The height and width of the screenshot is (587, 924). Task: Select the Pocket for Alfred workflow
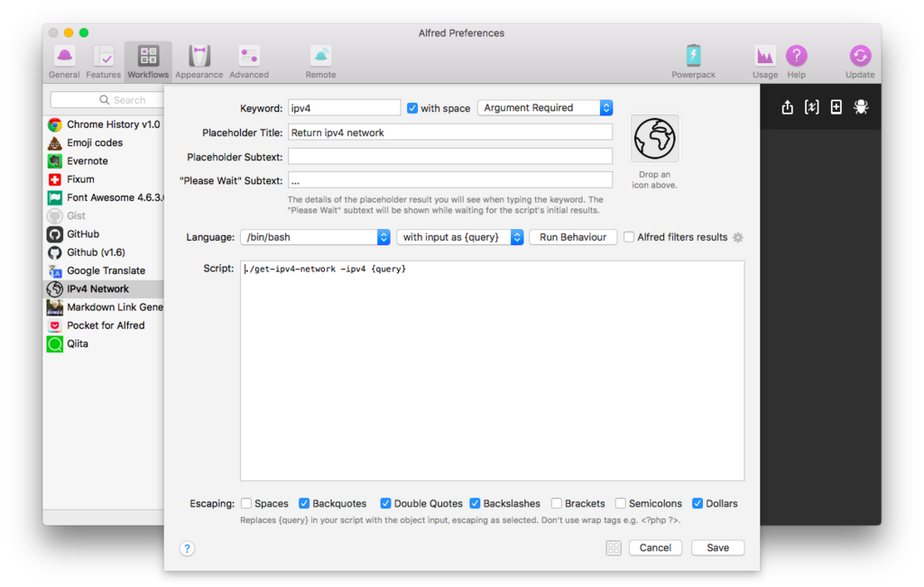pyautogui.click(x=104, y=325)
